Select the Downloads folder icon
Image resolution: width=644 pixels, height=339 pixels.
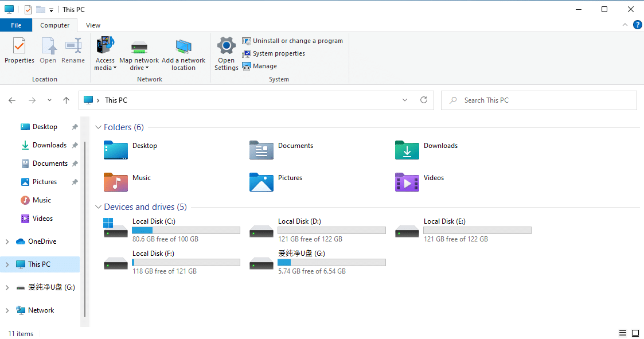pyautogui.click(x=407, y=150)
